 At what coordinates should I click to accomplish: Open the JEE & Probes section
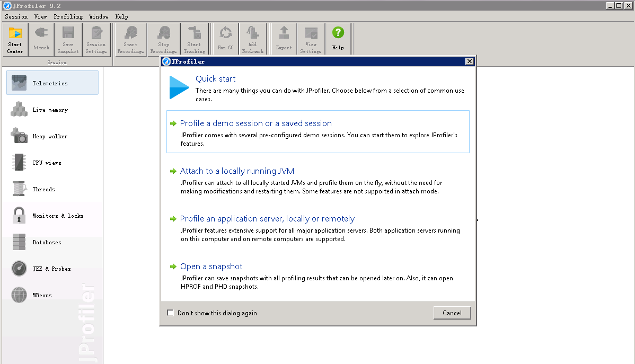click(x=52, y=269)
